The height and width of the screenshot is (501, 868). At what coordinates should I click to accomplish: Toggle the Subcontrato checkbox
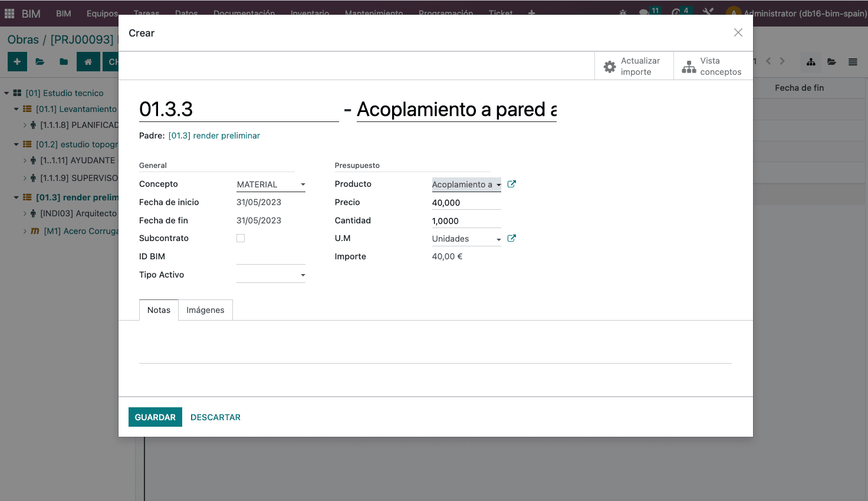pyautogui.click(x=241, y=238)
